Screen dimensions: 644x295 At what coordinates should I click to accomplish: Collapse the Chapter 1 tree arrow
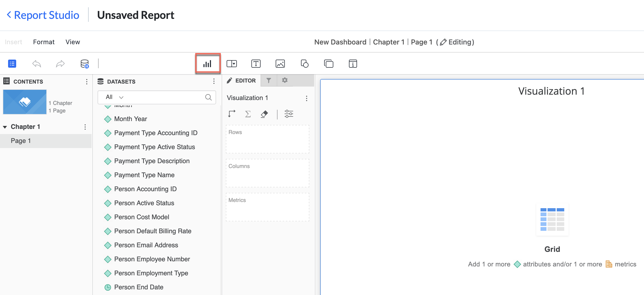point(5,127)
